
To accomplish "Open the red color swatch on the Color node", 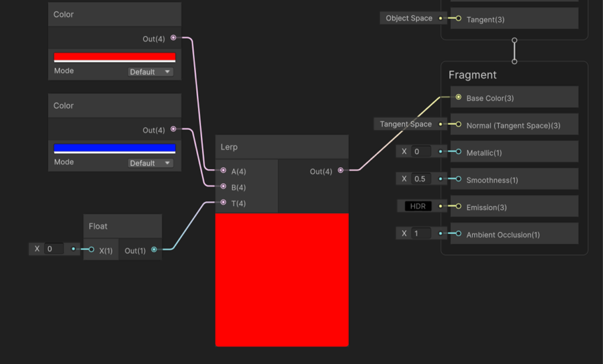I will (114, 57).
